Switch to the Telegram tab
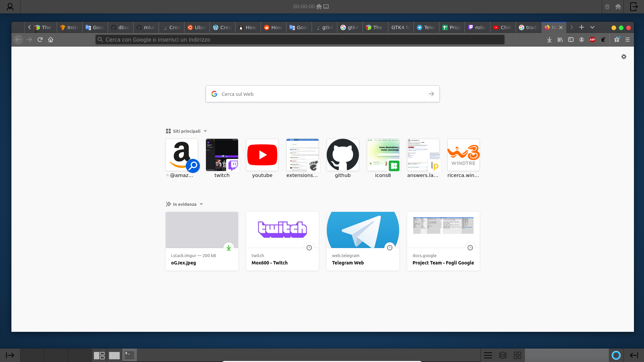This screenshot has width=644, height=362. (426, 27)
